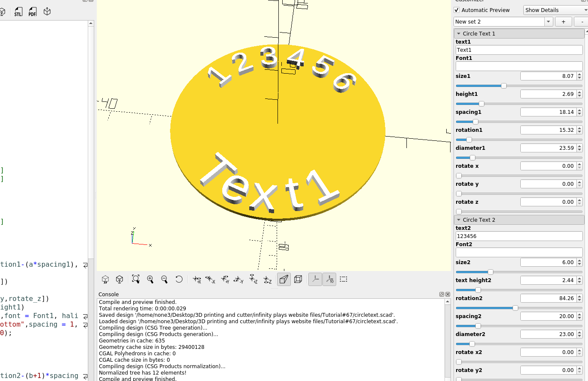
Task: Uncheck Automatic Preview
Action: 457,10
